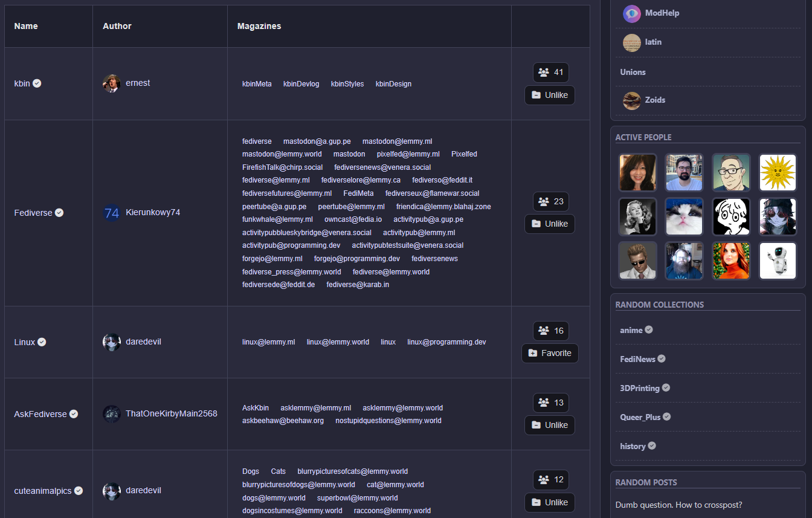Click the followers count 23 button for Fediverse

click(551, 202)
